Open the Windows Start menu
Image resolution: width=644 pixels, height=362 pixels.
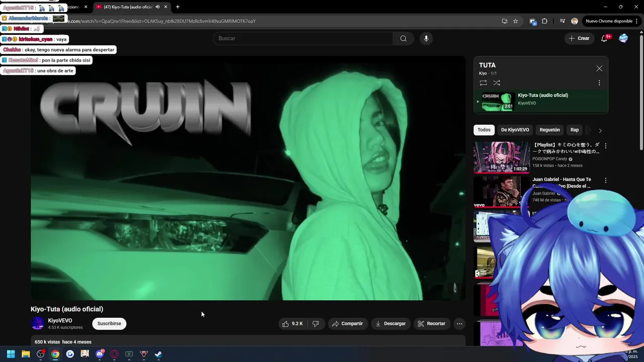[11, 354]
